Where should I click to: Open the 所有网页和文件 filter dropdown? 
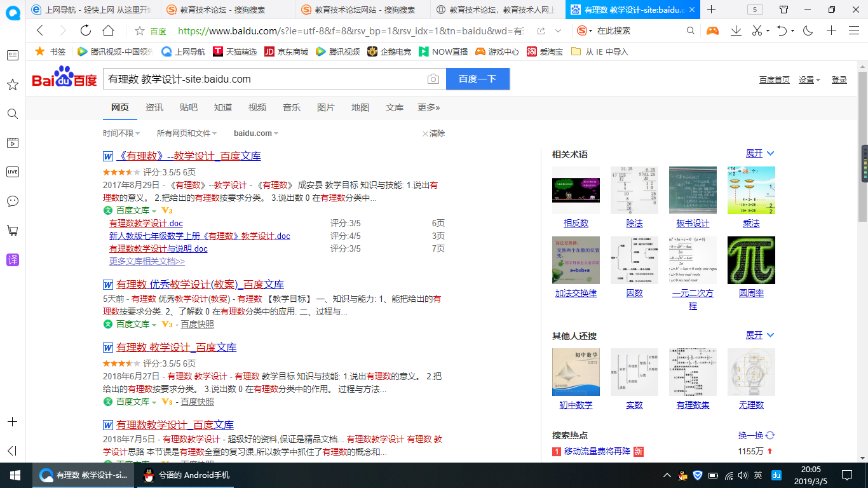[187, 133]
